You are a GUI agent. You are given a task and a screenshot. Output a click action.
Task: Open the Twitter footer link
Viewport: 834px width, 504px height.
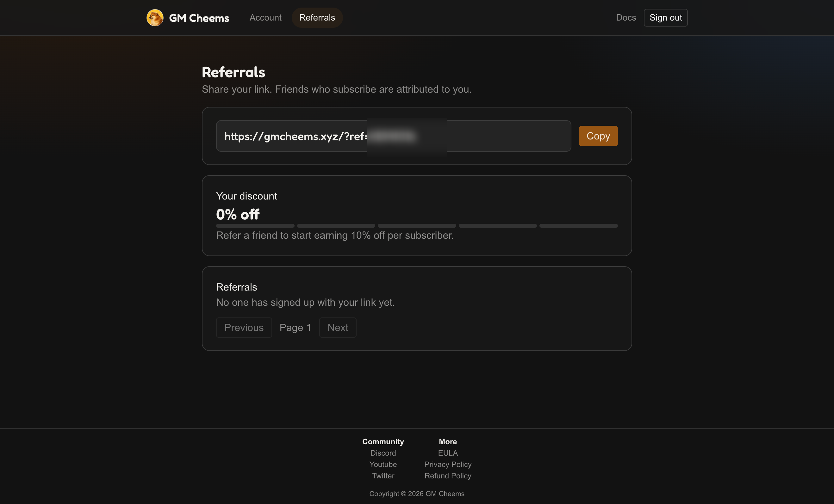(383, 476)
